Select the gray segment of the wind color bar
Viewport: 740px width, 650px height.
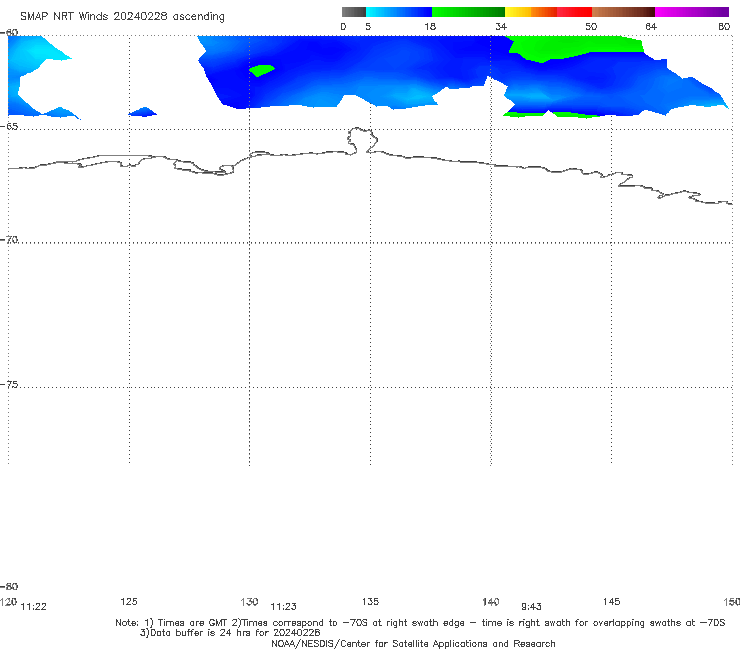pos(354,12)
